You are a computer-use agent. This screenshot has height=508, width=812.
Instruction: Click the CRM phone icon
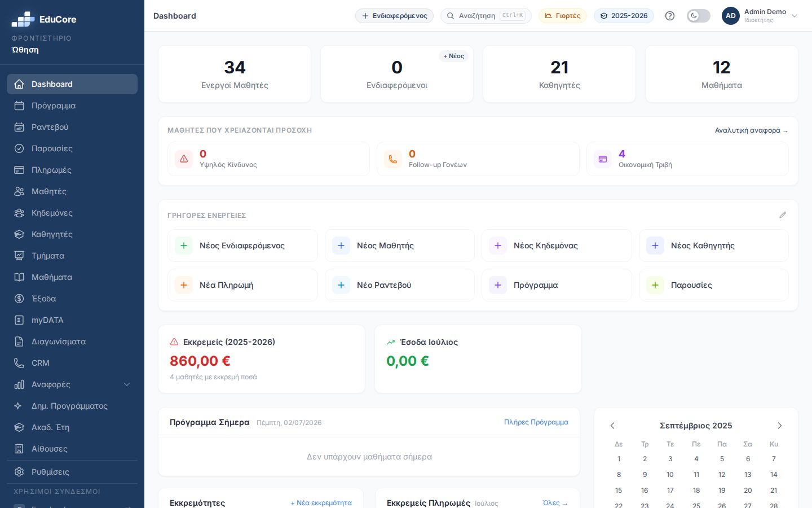coord(19,363)
